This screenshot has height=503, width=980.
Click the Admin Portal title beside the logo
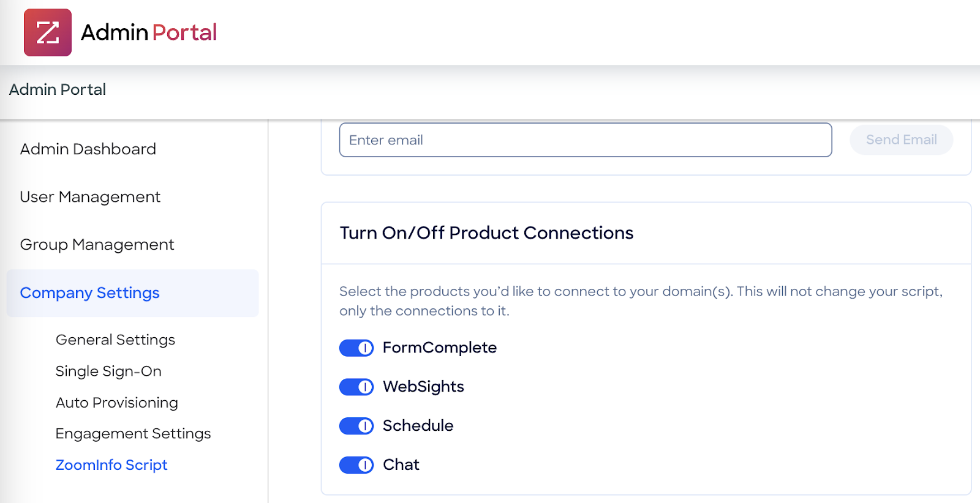[x=149, y=32]
